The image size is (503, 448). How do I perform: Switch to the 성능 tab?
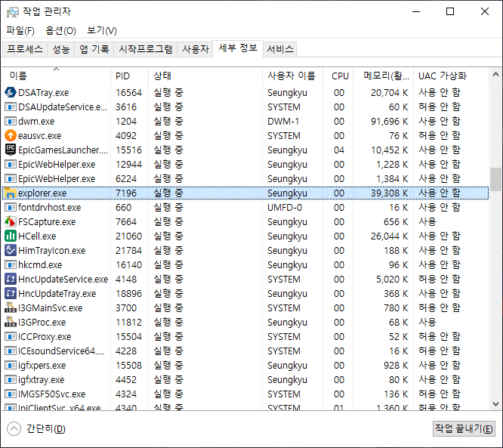(61, 49)
